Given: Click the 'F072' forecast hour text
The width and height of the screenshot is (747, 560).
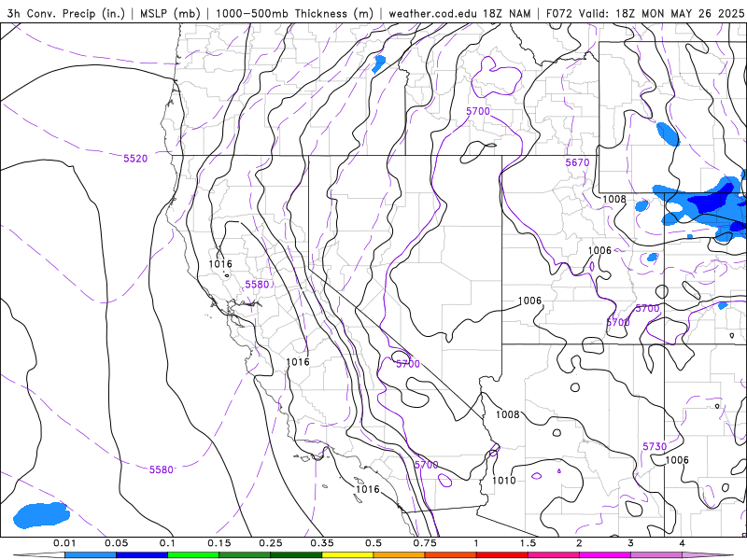Looking at the screenshot, I should pos(559,13).
